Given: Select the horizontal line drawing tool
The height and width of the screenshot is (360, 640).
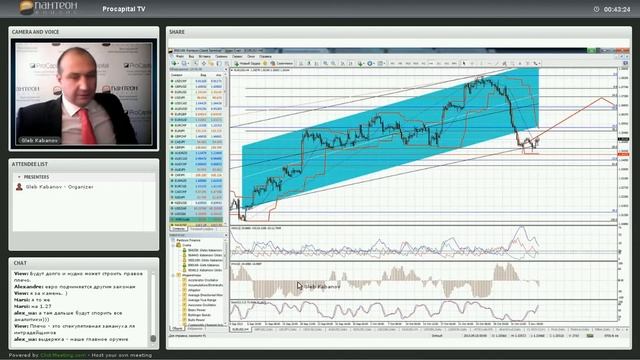Looking at the screenshot, I should tap(489, 63).
